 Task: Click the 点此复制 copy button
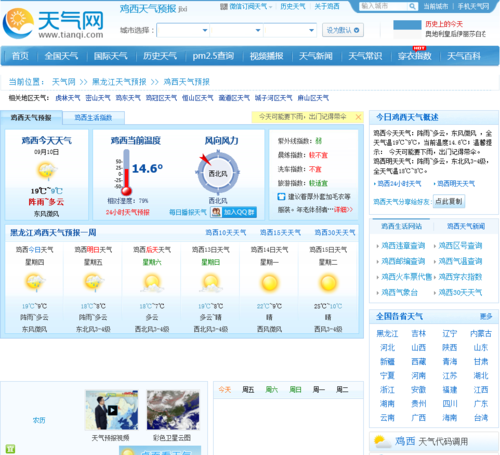[x=449, y=201]
